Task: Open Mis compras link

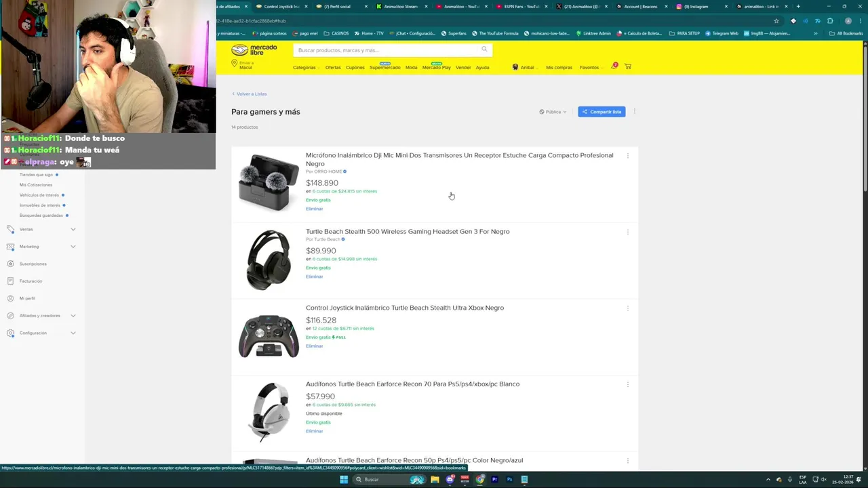Action: 559,67
